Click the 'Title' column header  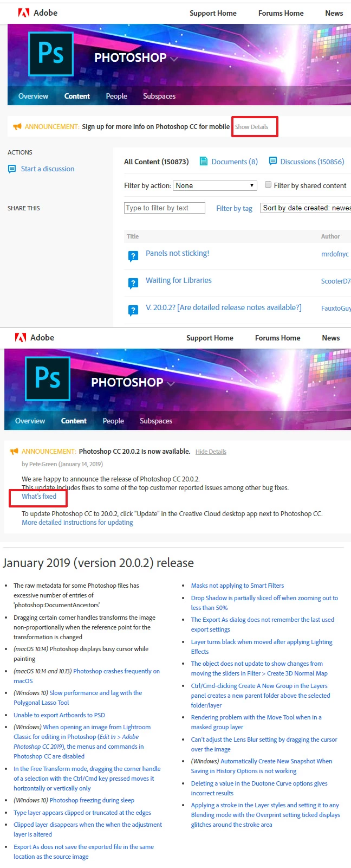(133, 236)
